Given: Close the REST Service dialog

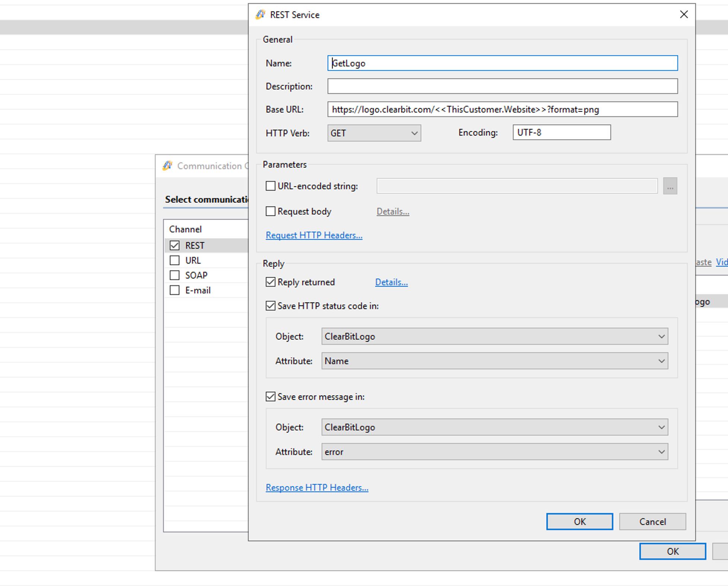Looking at the screenshot, I should 684,15.
